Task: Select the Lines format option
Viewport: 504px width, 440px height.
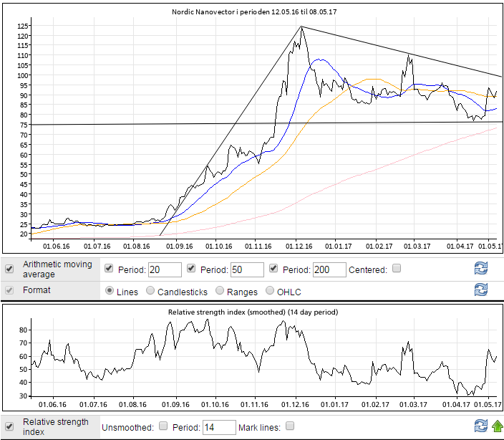Action: pyautogui.click(x=110, y=291)
